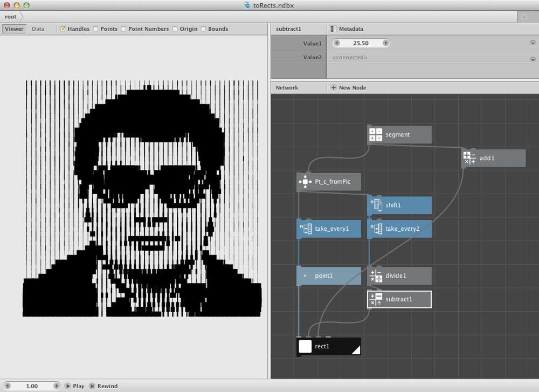Click the Pt_c_fromPic node icon
This screenshot has height=392, width=539.
coord(305,182)
